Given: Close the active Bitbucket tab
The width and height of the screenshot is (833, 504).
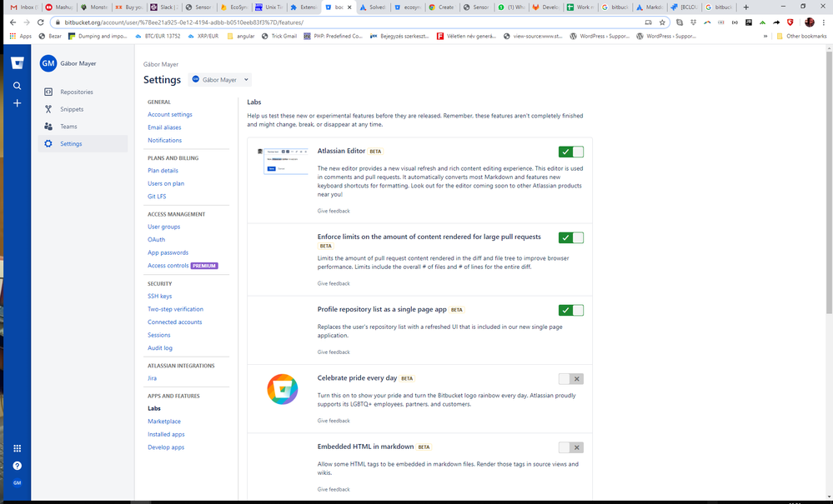Looking at the screenshot, I should coord(349,7).
